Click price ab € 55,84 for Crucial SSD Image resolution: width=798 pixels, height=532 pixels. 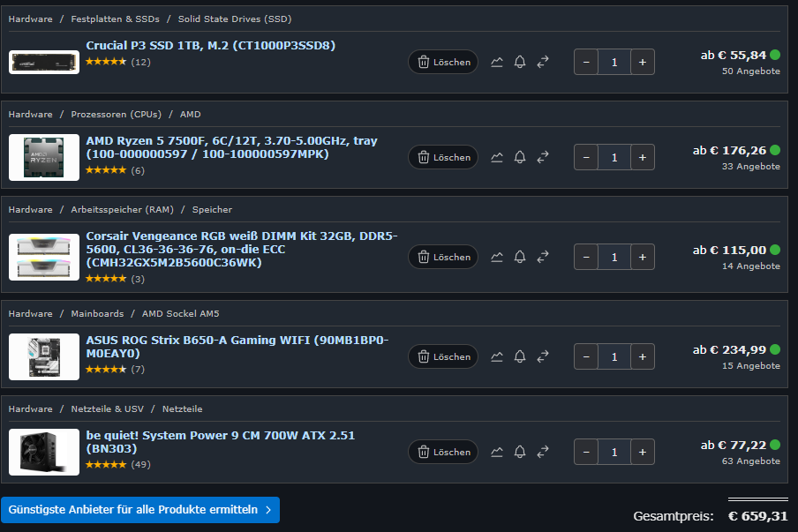734,55
